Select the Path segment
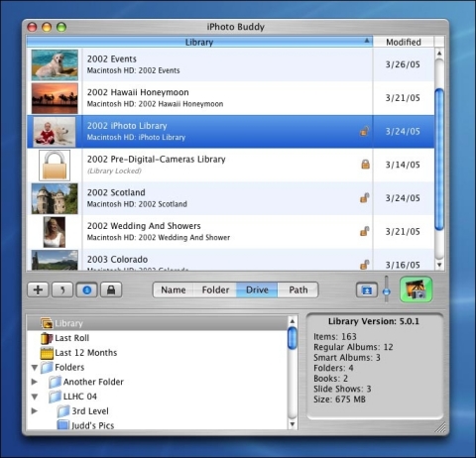 click(x=298, y=289)
